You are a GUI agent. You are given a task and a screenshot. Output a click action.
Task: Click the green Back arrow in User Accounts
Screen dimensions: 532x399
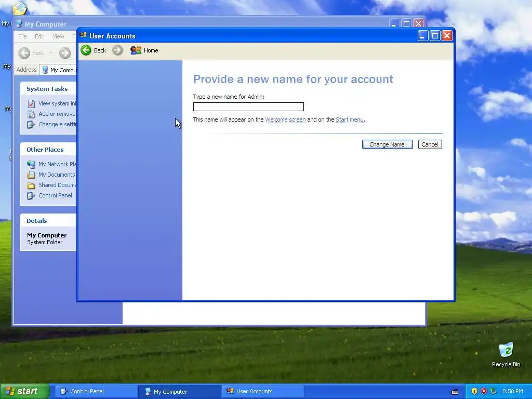tap(86, 50)
